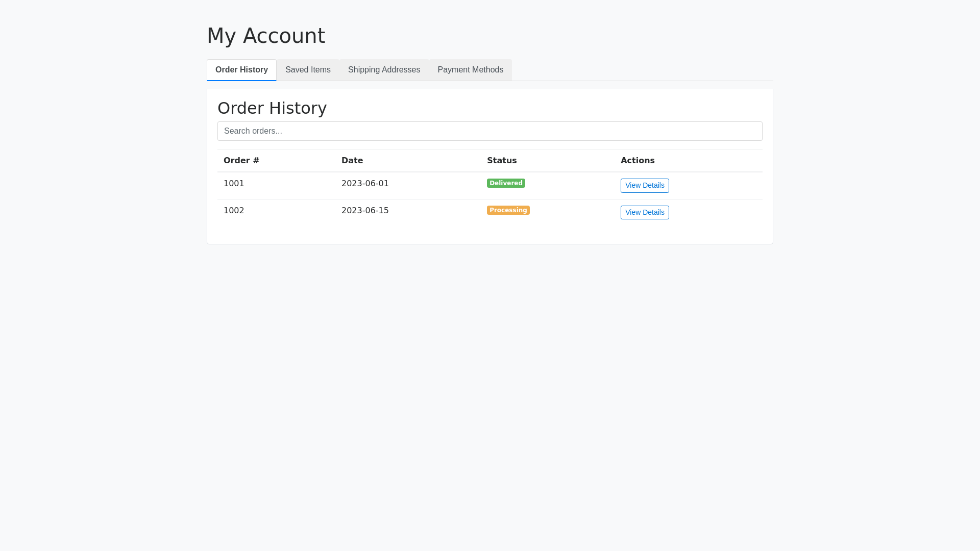Click the row for order 1002
Viewport: 980px width, 551px height.
[x=434, y=212]
